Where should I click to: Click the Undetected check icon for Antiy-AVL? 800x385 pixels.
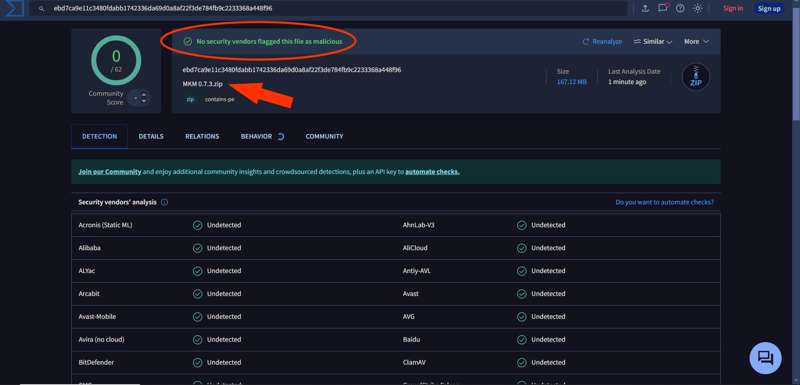coord(521,271)
